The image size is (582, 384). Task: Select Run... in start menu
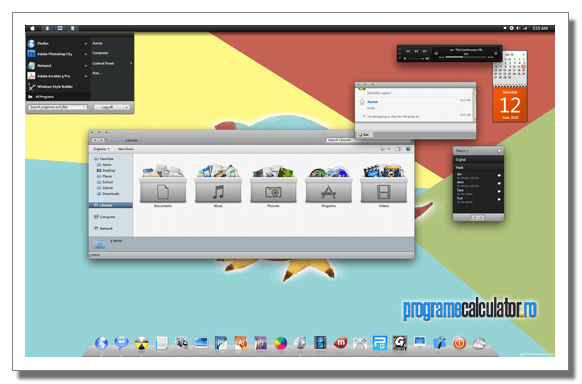97,73
